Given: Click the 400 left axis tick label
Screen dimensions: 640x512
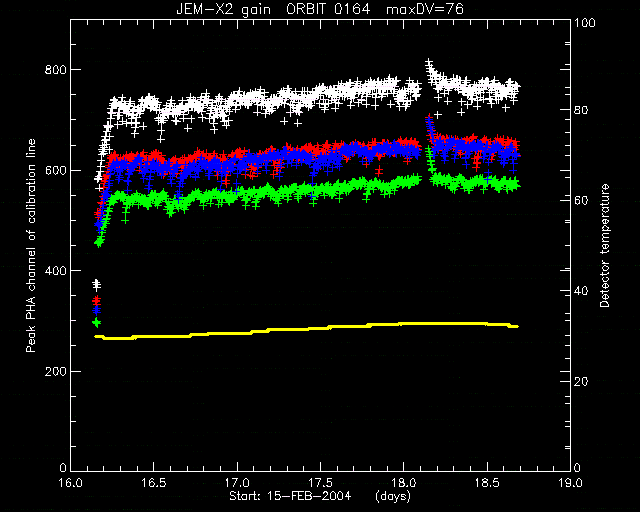Looking at the screenshot, I should pos(55,271).
